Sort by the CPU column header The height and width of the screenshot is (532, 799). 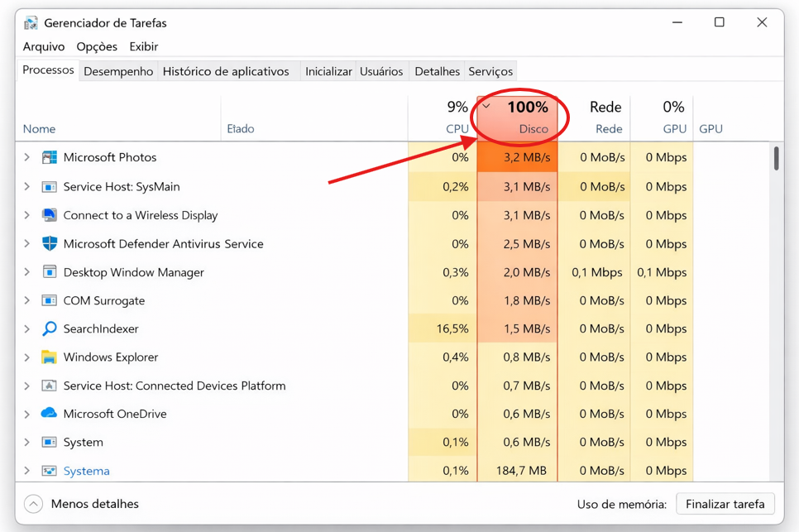pos(443,117)
